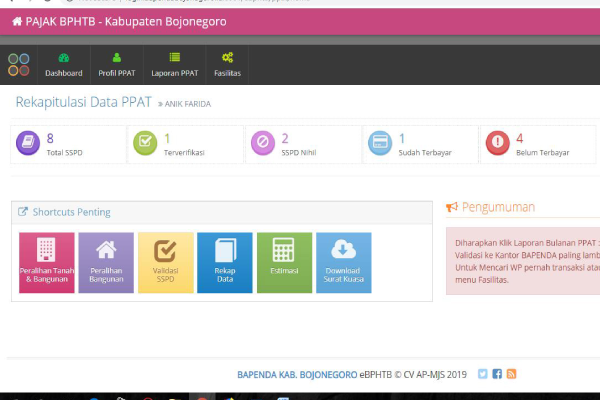
Task: Click the four-circles logo in the navbar
Action: point(19,65)
